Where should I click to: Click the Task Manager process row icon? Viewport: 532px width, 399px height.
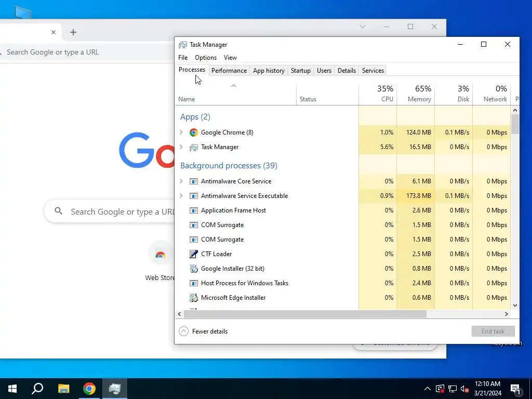tap(193, 147)
